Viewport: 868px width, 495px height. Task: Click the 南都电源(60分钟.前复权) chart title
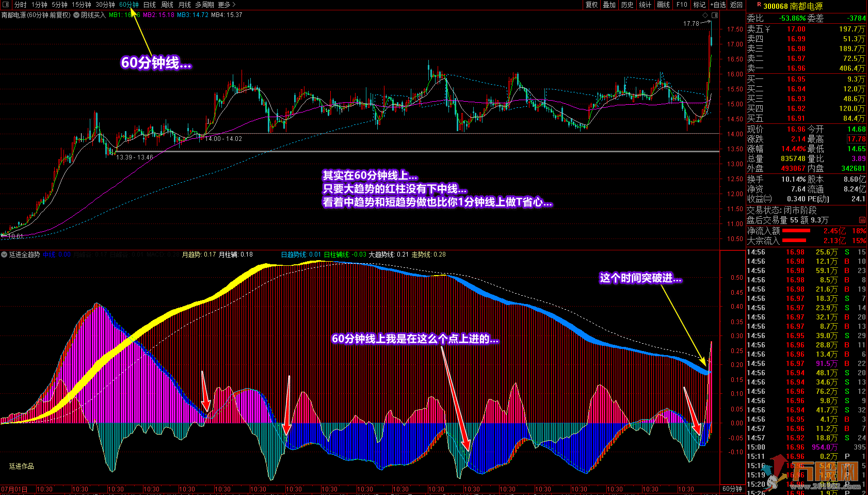pyautogui.click(x=36, y=15)
